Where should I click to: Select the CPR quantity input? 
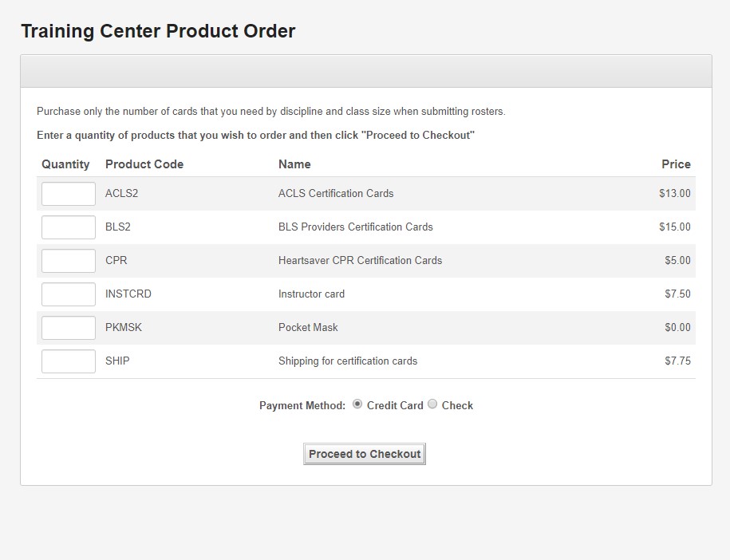pos(69,261)
